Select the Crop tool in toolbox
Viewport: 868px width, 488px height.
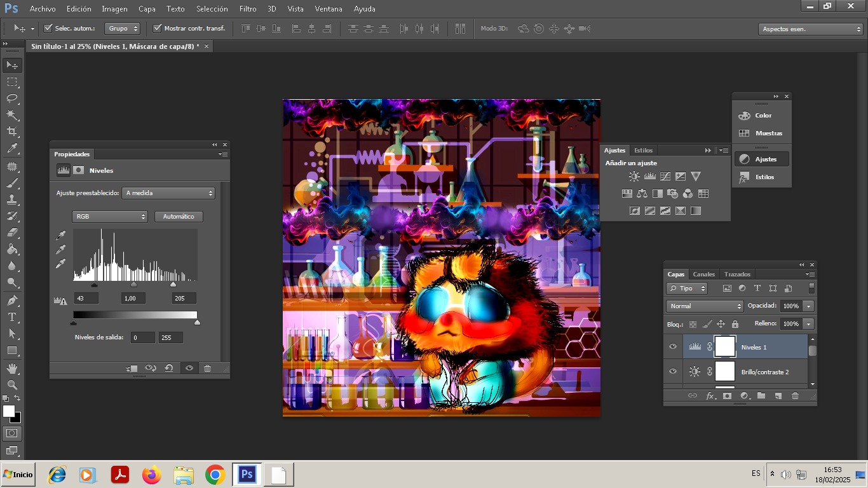12,132
